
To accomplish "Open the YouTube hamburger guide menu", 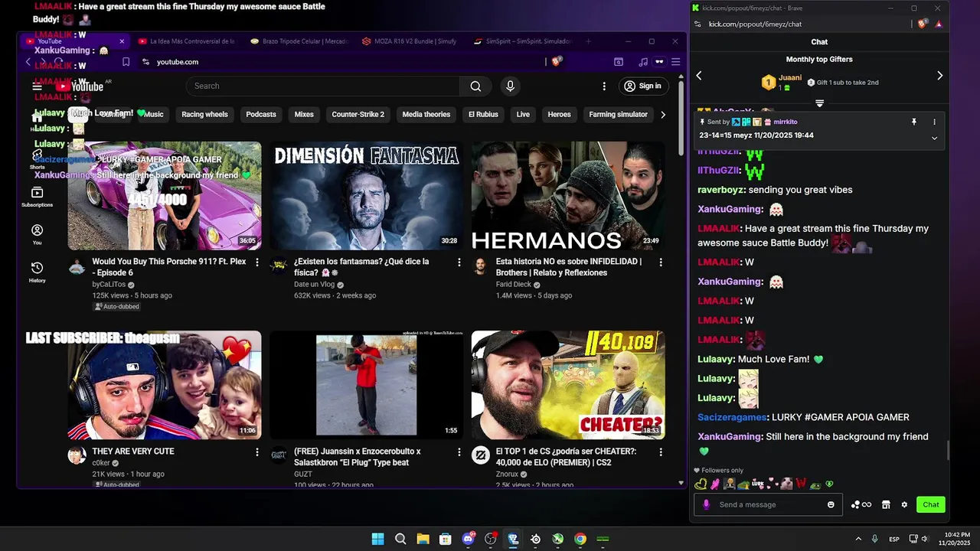I will [x=37, y=86].
